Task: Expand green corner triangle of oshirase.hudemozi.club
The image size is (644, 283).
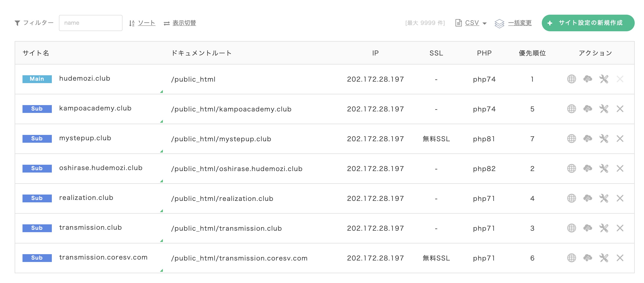Action: [162, 181]
